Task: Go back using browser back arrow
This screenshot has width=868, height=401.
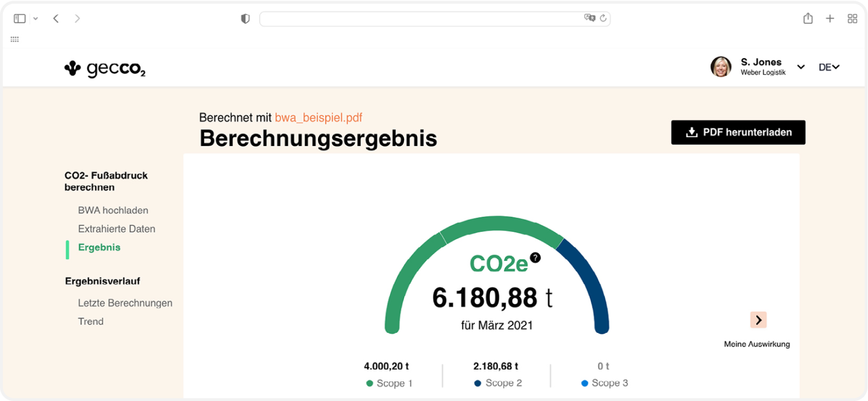Action: click(56, 19)
